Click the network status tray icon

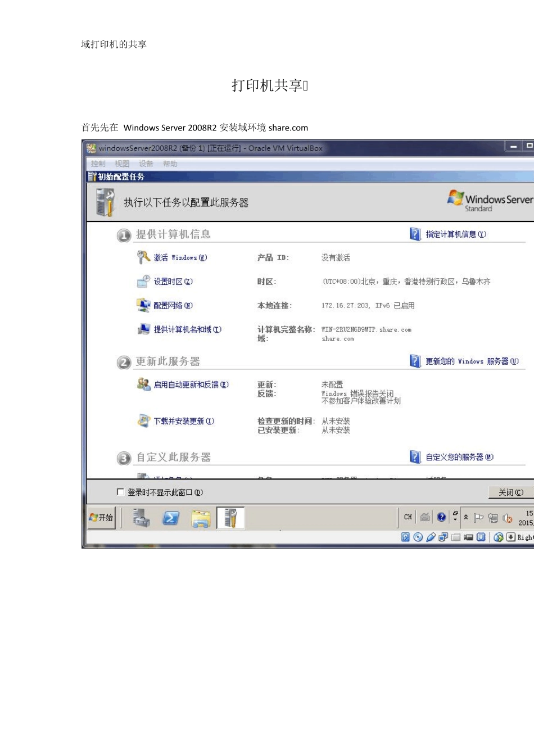click(x=493, y=518)
